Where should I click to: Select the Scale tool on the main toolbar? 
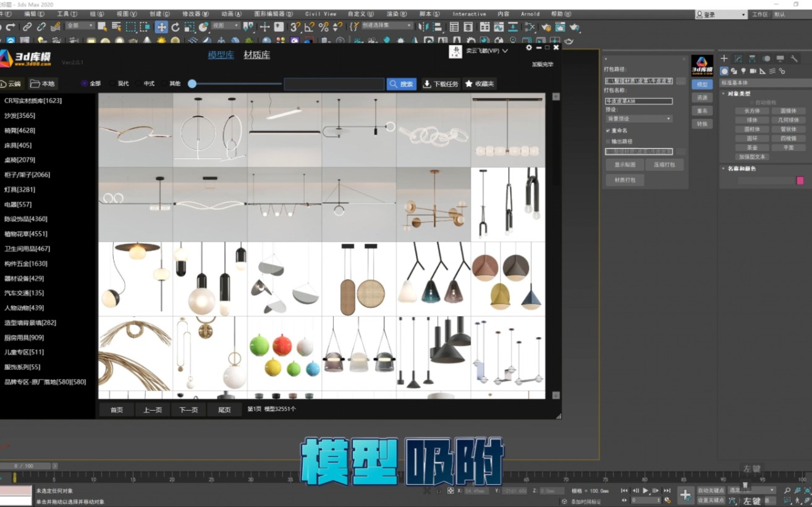[x=190, y=27]
